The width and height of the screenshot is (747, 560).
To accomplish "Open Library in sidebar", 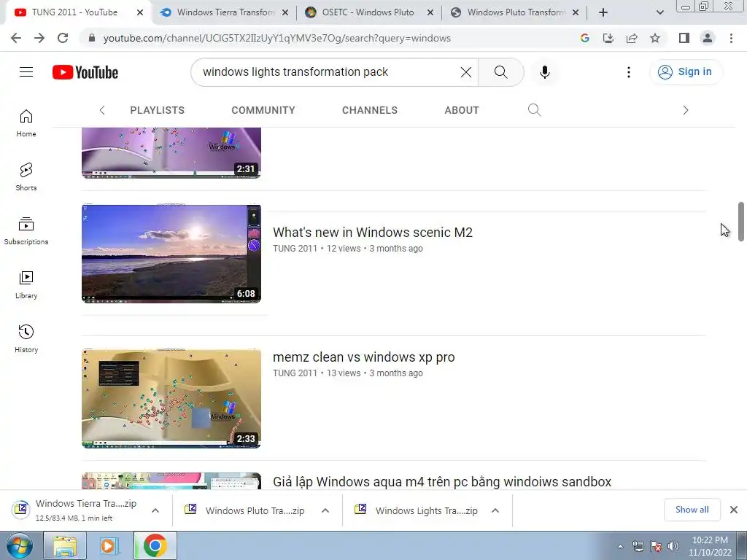I will [x=26, y=285].
